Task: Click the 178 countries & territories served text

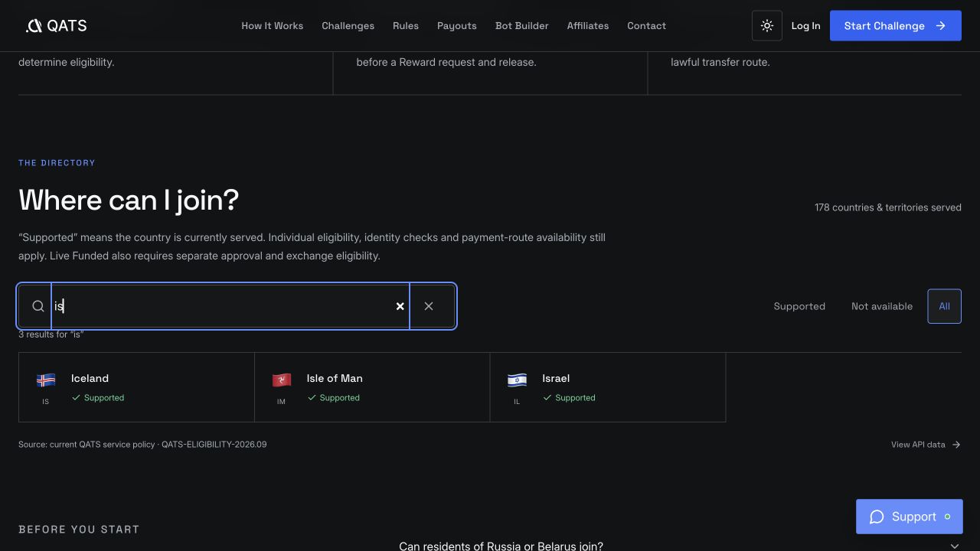Action: click(888, 207)
